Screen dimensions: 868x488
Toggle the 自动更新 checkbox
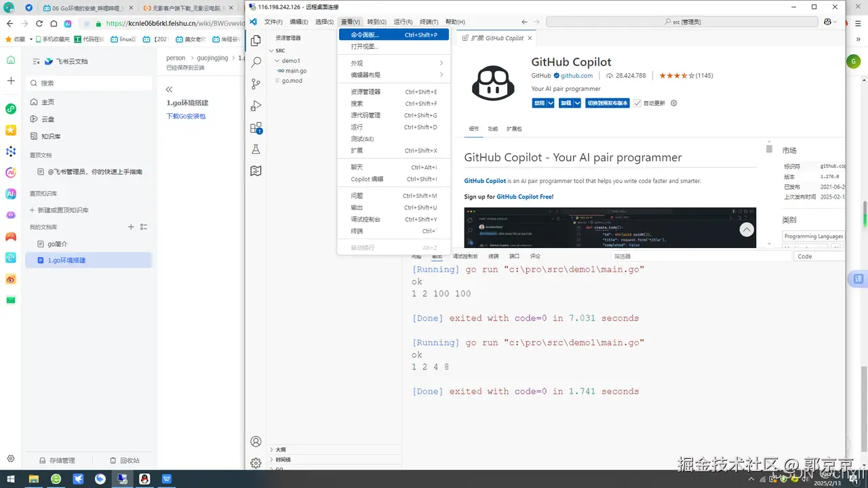[637, 103]
